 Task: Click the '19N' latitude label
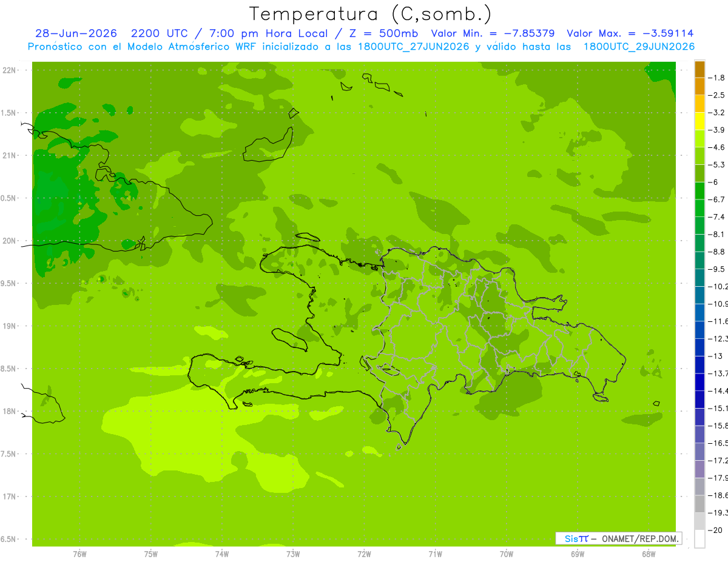[10, 326]
